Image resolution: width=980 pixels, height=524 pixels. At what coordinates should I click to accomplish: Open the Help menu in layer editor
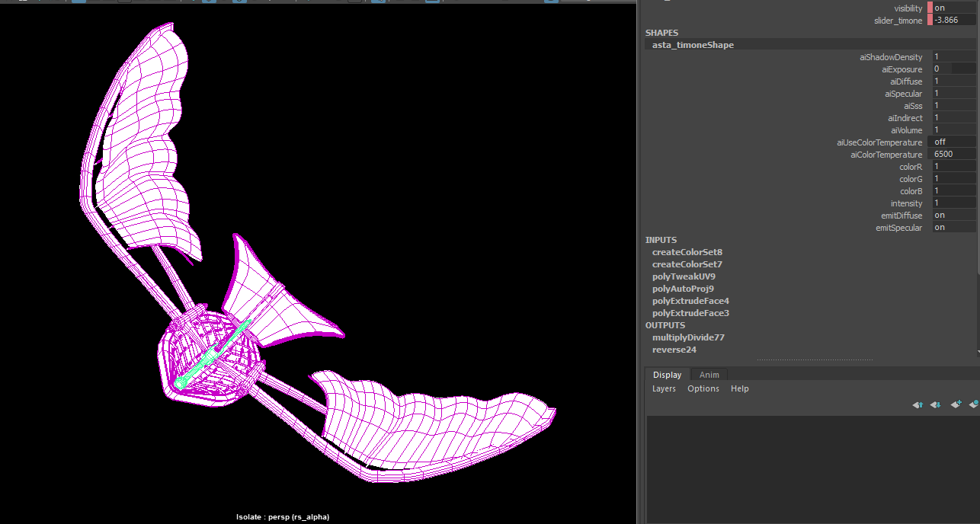click(739, 388)
